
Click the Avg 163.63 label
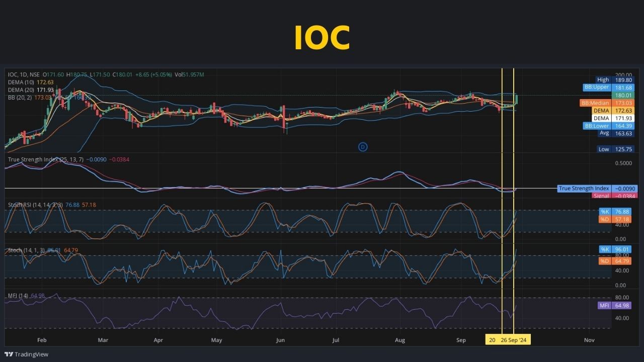tap(615, 133)
